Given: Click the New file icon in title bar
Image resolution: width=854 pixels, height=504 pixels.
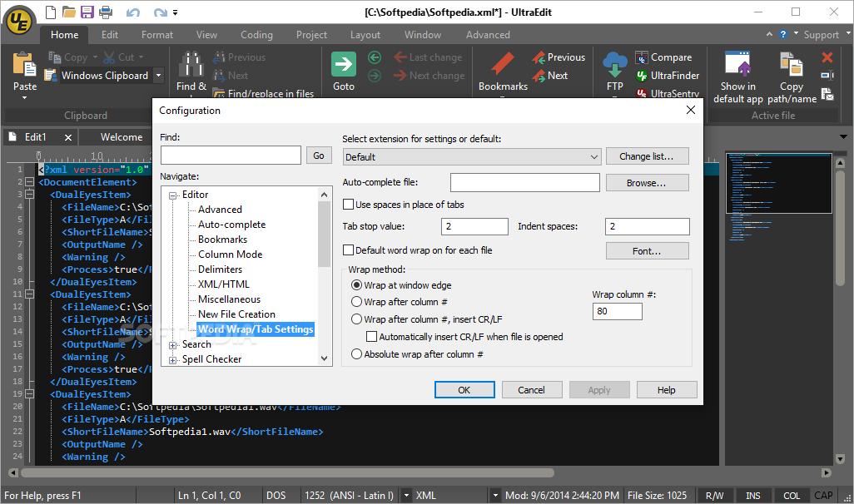Looking at the screenshot, I should (50, 12).
